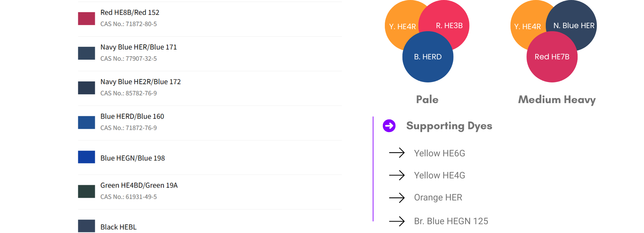Click the Orange HER supporting dye

438,197
